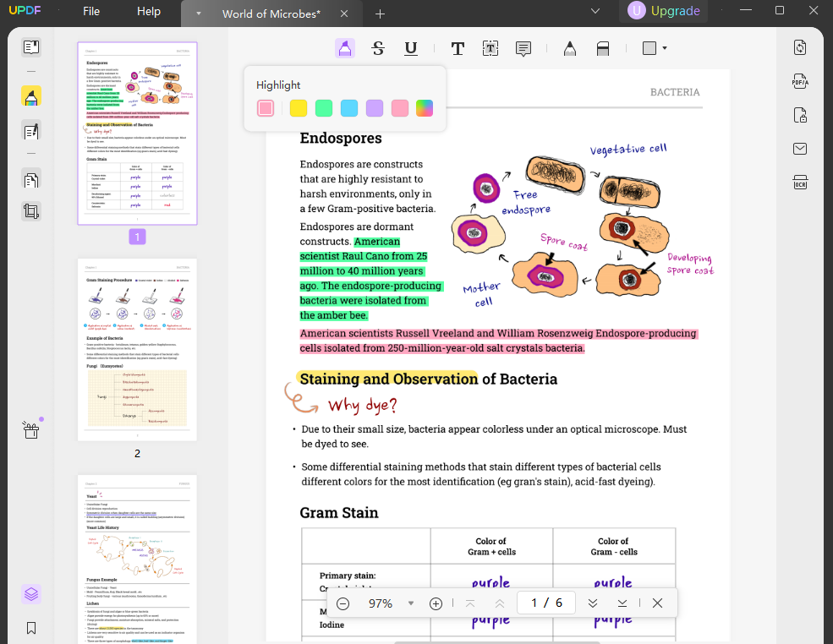Select the Underline tool
This screenshot has width=833, height=644.
point(411,48)
